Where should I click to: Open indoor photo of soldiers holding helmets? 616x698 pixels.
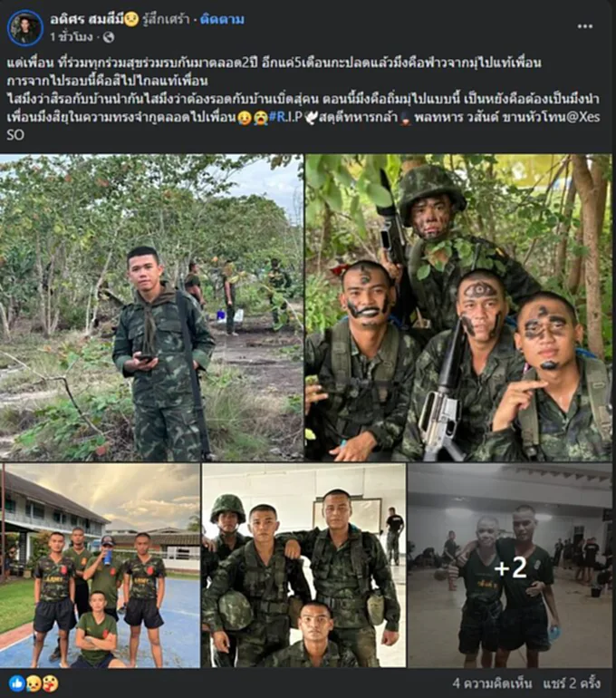click(303, 566)
